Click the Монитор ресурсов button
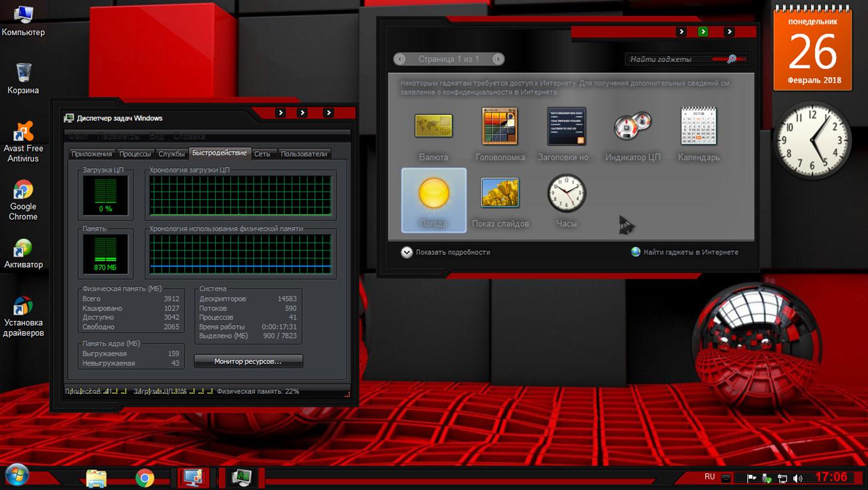 pos(248,361)
